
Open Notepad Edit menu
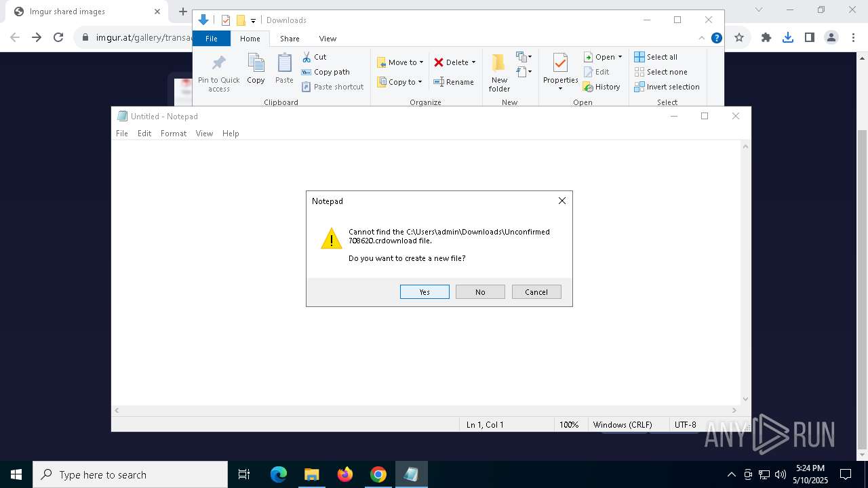[x=144, y=134]
